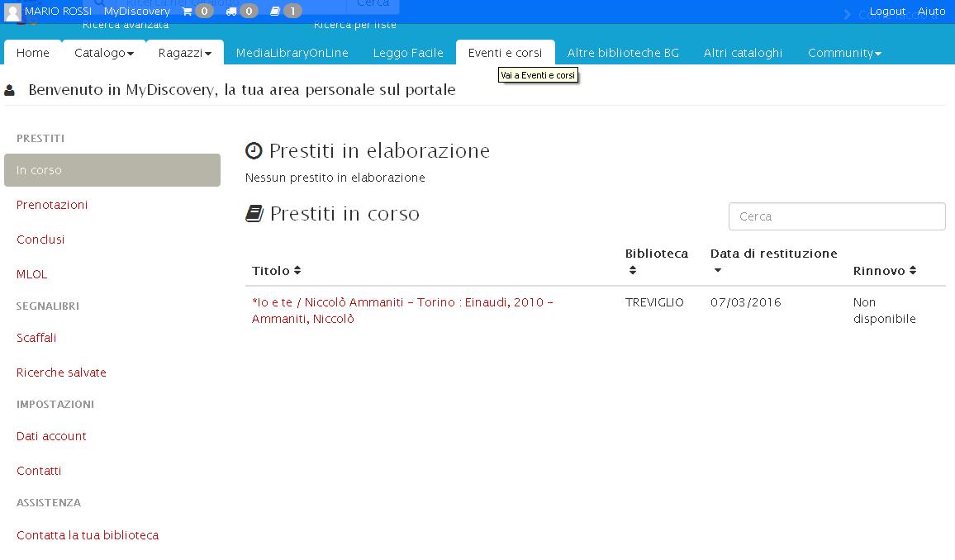Open the loans book icon with counter 1
Image resolution: width=955 pixels, height=560 pixels.
tap(275, 11)
